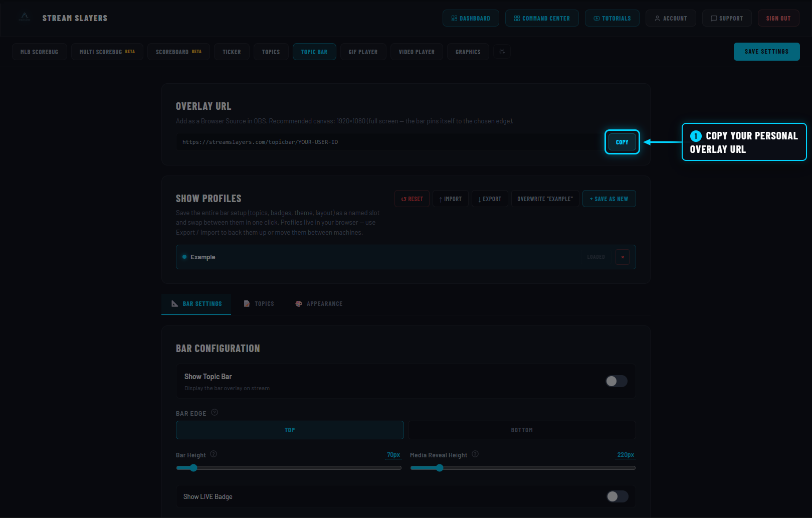Image resolution: width=812 pixels, height=518 pixels.
Task: Open the Tutorials page
Action: 612,18
